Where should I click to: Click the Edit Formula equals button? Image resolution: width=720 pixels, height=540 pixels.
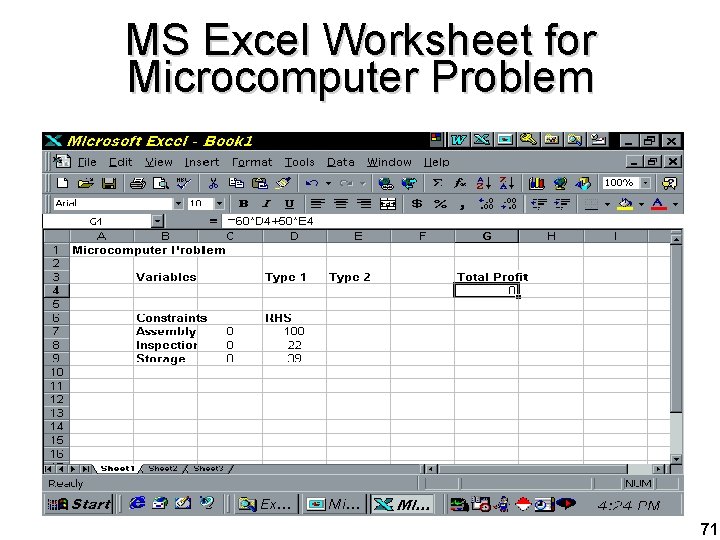(x=213, y=221)
